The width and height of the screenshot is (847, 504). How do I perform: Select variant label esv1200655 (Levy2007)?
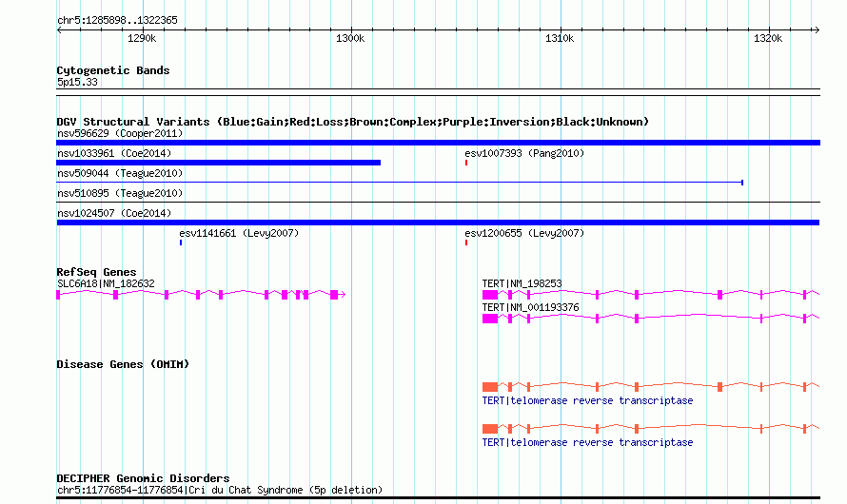pyautogui.click(x=524, y=233)
